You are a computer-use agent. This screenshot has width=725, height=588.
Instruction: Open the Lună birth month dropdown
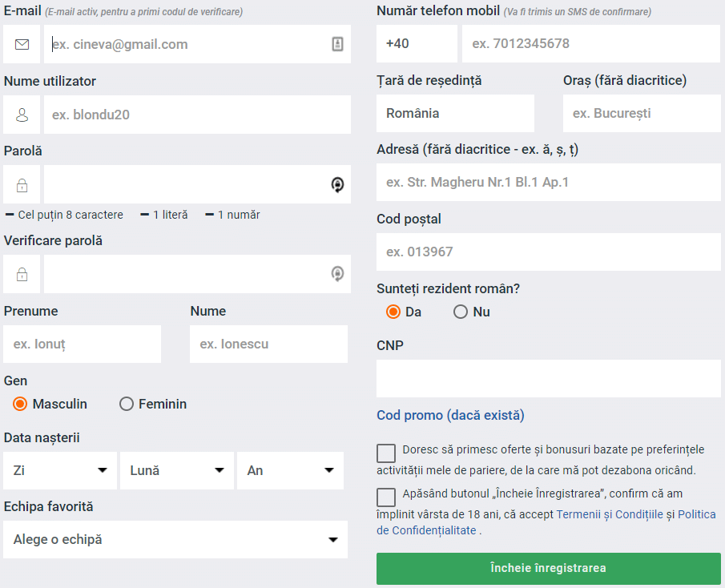(x=176, y=470)
